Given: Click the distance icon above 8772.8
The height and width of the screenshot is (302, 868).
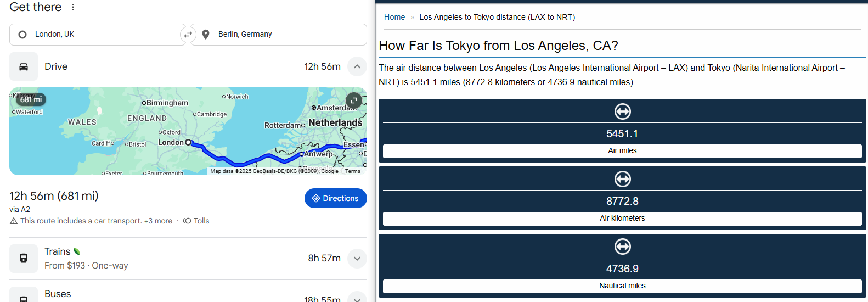Looking at the screenshot, I should 622,179.
